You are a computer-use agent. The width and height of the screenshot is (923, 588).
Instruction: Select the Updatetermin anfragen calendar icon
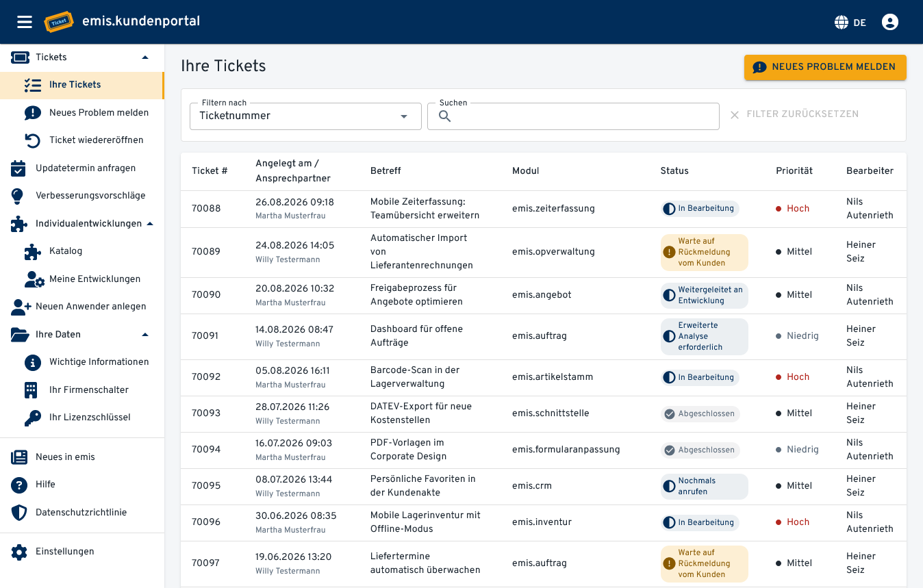pyautogui.click(x=18, y=168)
